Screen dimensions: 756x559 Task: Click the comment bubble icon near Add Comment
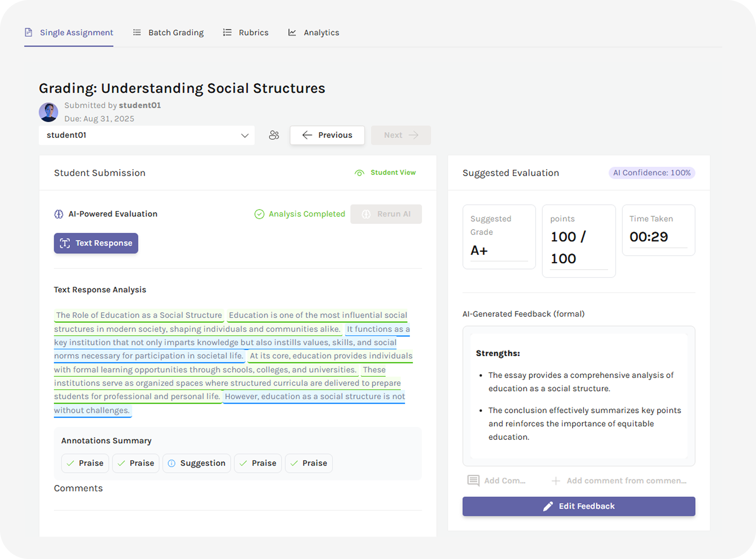click(473, 481)
